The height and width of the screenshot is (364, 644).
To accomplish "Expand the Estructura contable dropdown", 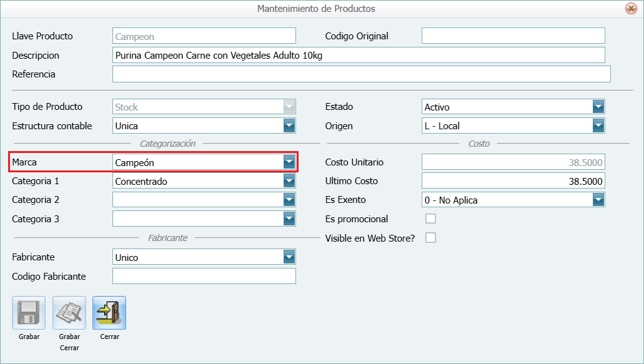I will 289,125.
